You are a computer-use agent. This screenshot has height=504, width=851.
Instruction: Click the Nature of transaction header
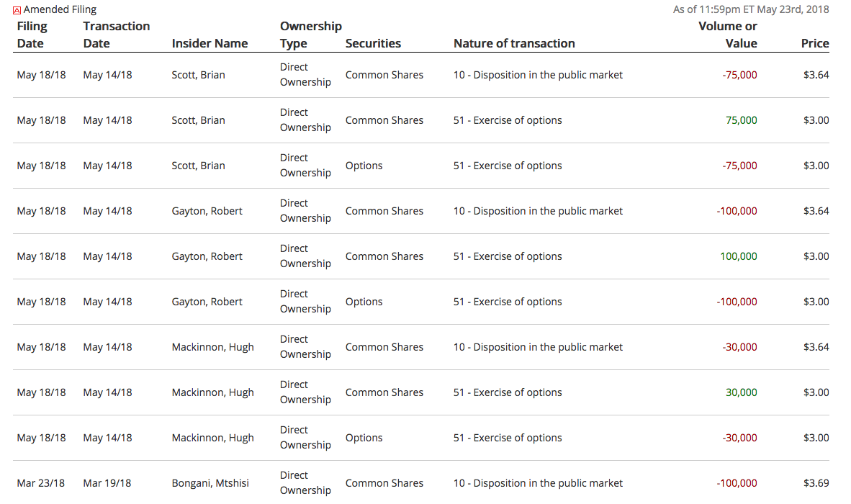point(514,43)
